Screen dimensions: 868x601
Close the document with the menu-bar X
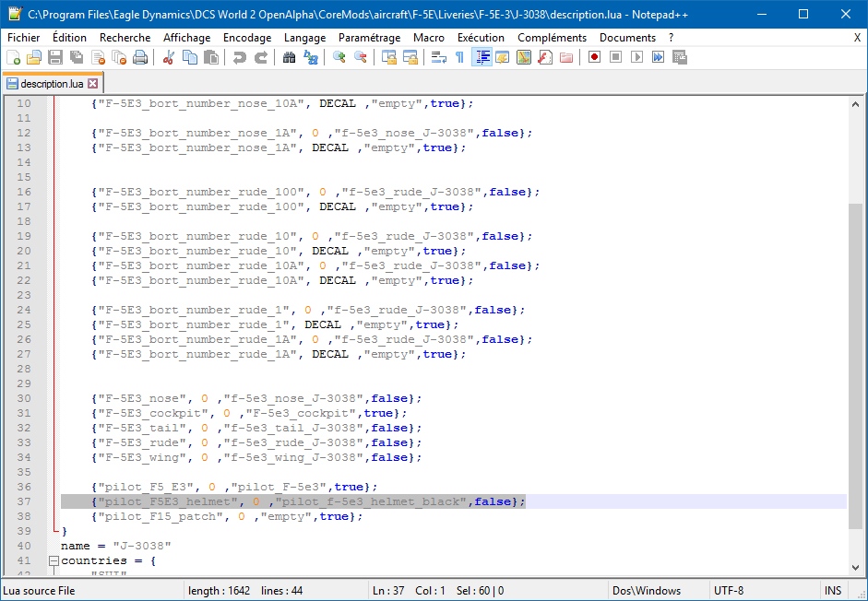(x=857, y=38)
